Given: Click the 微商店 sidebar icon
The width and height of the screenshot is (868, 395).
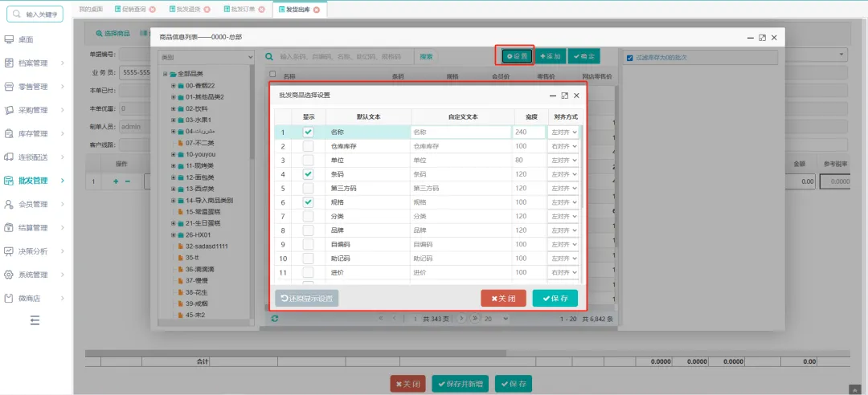Looking at the screenshot, I should click(x=9, y=298).
